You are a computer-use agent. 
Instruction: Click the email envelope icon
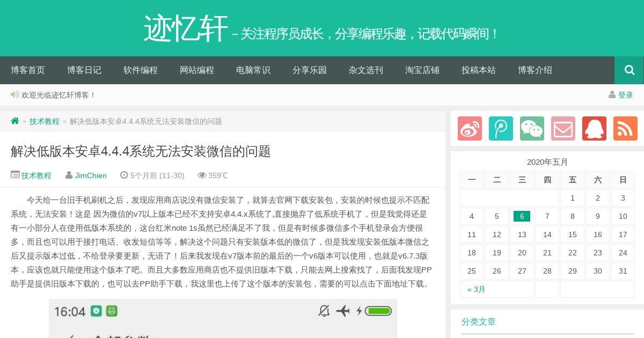click(x=563, y=129)
